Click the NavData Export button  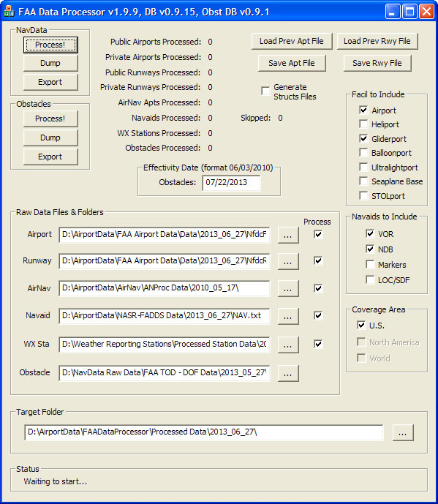click(x=50, y=82)
